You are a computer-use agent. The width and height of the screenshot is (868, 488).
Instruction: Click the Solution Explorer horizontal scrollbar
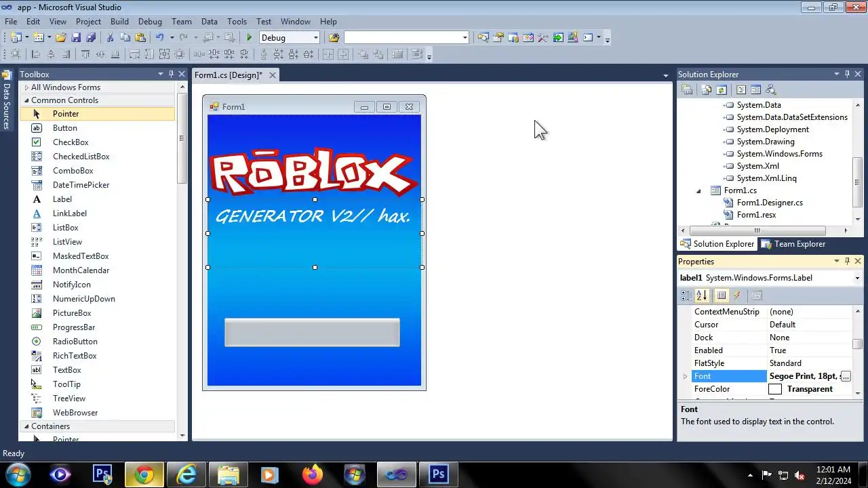757,230
